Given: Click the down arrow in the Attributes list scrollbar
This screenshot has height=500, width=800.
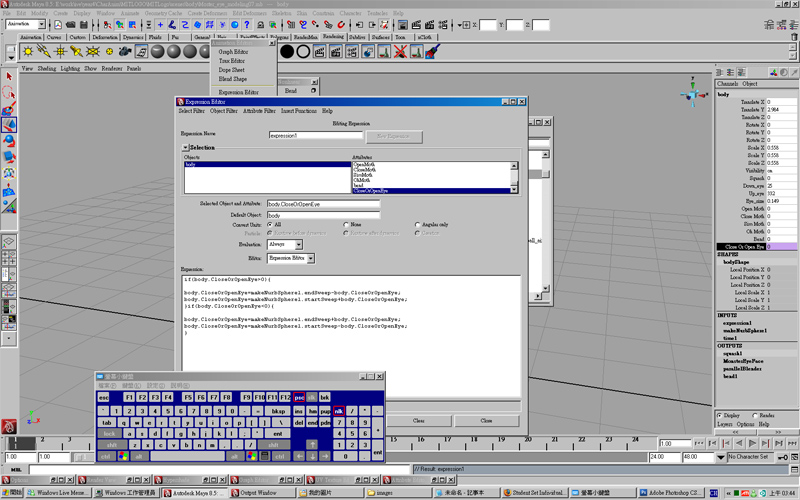Looking at the screenshot, I should tap(514, 190).
